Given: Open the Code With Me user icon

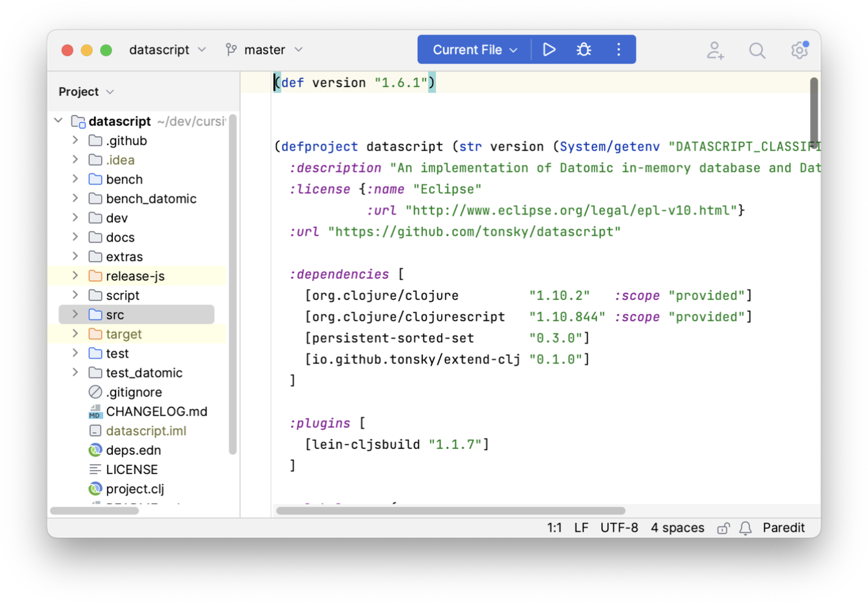Looking at the screenshot, I should click(715, 50).
